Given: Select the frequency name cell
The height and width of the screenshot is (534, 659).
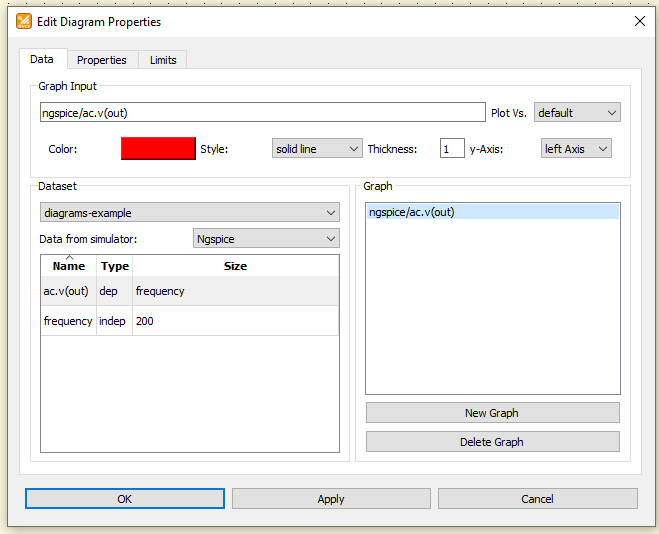Looking at the screenshot, I should click(x=68, y=321).
